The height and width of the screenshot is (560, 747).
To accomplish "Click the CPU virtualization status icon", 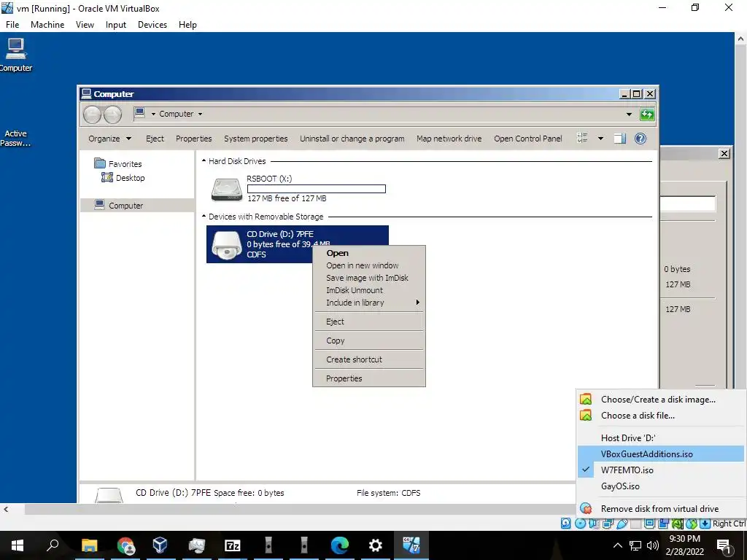I will (x=677, y=524).
